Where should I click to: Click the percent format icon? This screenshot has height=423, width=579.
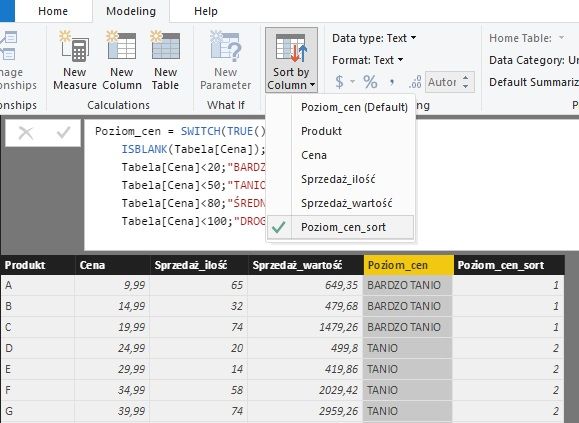click(370, 82)
